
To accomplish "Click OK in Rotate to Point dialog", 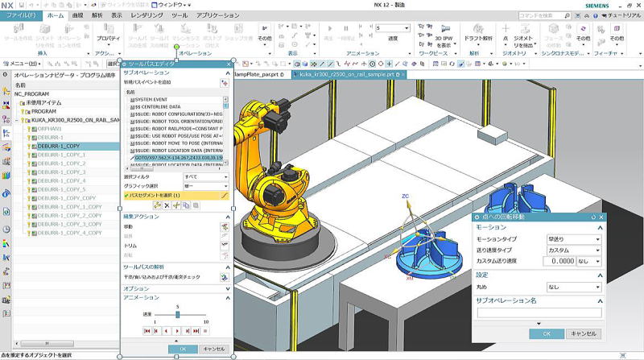I will pyautogui.click(x=547, y=333).
